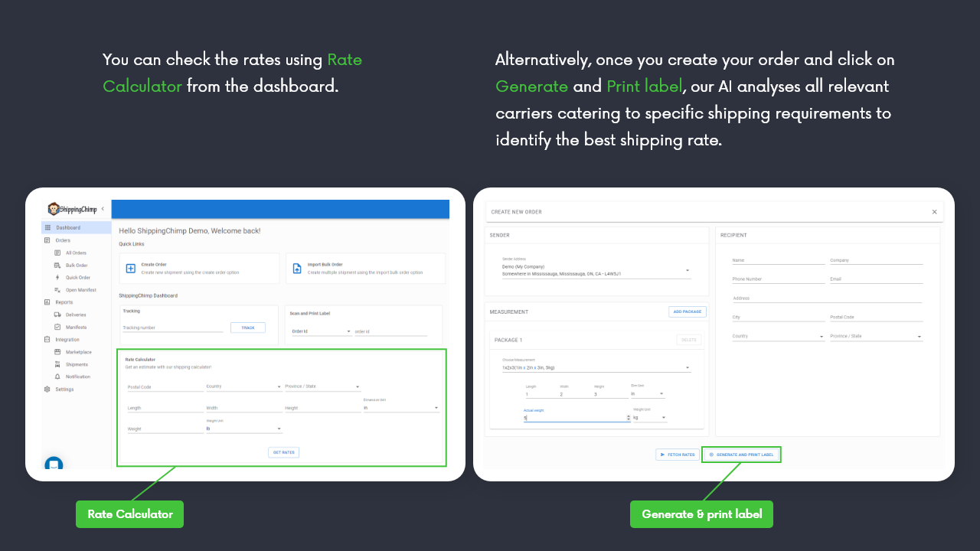This screenshot has width=980, height=551.
Task: Open the Shipments sidebar entry
Action: 77,364
